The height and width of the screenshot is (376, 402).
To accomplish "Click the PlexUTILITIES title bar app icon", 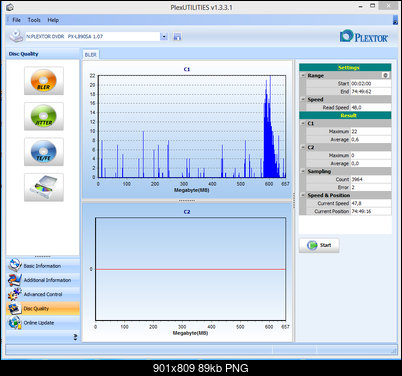I will click(x=10, y=7).
